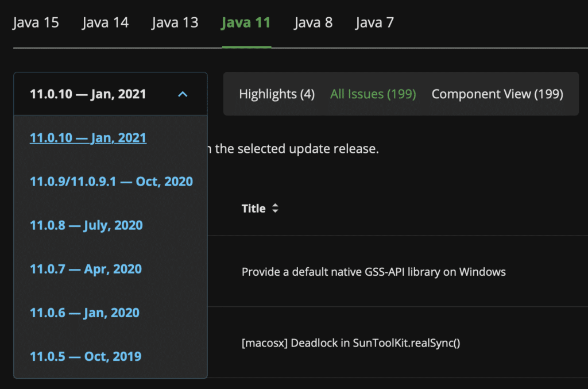This screenshot has height=389, width=588.
Task: Choose the underlined 11.0.10 — Jan, 2021 option
Action: pyautogui.click(x=88, y=138)
